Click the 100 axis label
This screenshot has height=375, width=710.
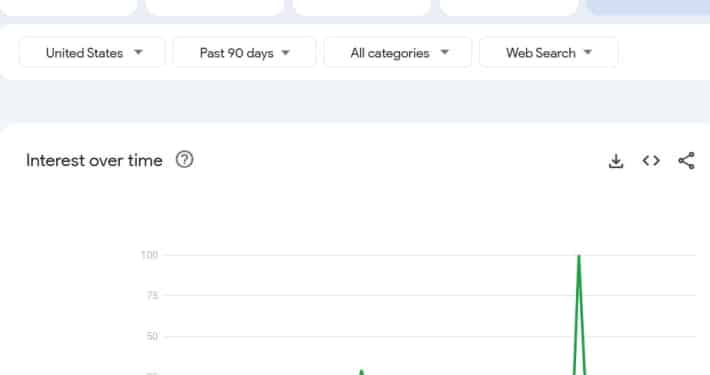point(149,255)
